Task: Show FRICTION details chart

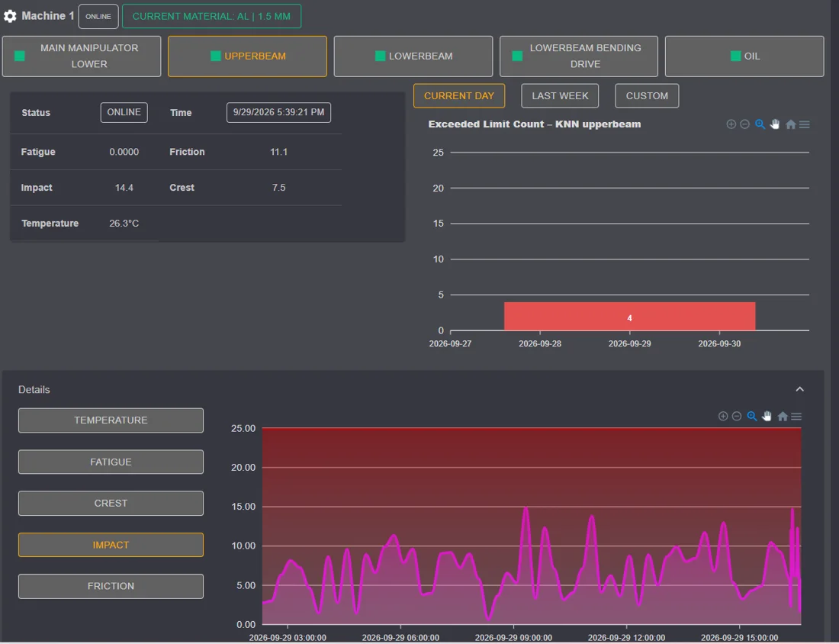Action: pos(111,586)
